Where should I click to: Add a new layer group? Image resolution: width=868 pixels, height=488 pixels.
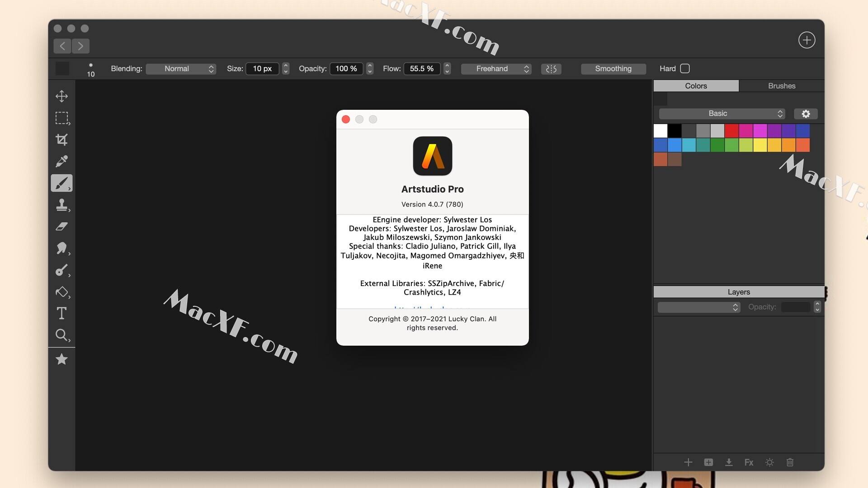coord(708,462)
